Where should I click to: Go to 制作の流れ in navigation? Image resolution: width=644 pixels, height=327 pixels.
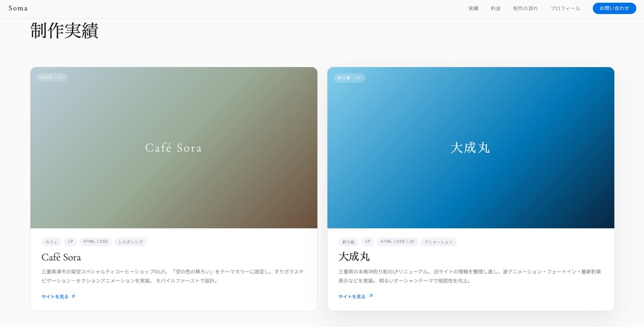[526, 8]
